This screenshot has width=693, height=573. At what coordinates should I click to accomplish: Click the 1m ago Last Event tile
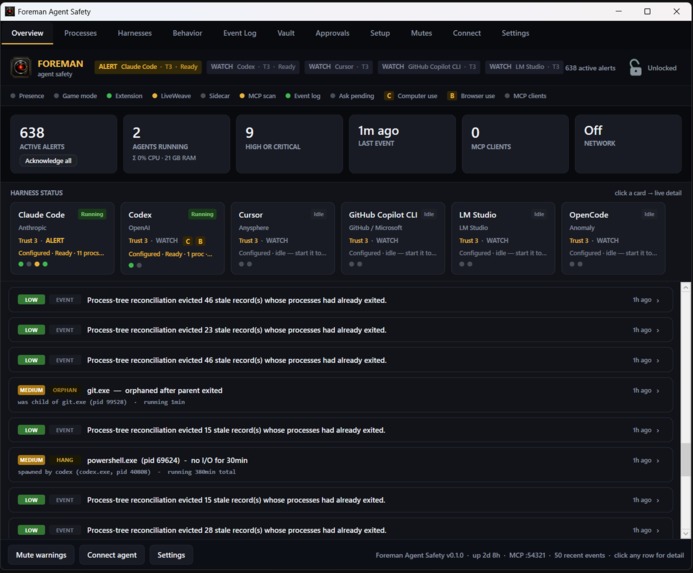click(402, 144)
